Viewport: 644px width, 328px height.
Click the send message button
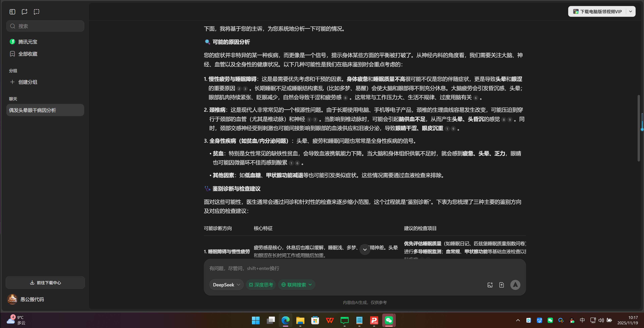pos(515,285)
